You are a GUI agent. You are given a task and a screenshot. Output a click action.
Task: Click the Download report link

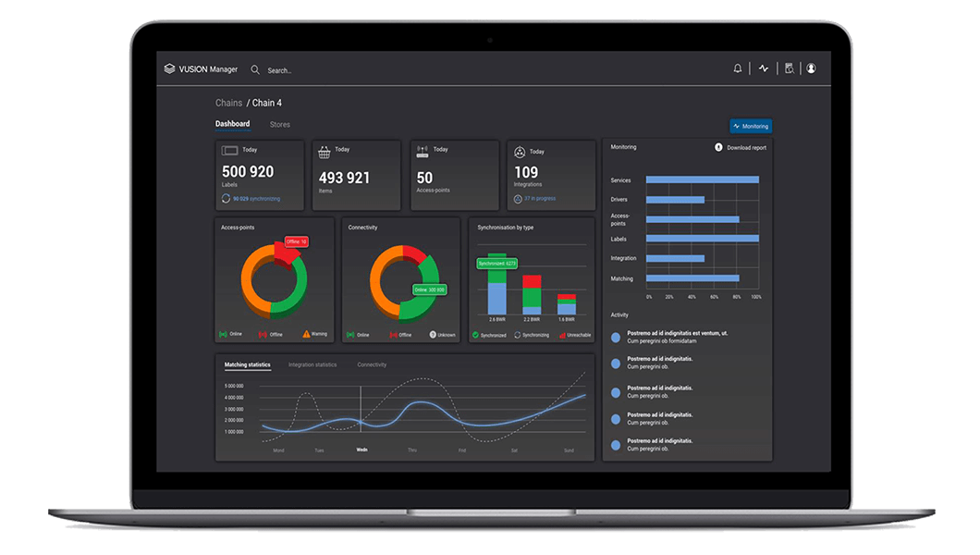(740, 147)
